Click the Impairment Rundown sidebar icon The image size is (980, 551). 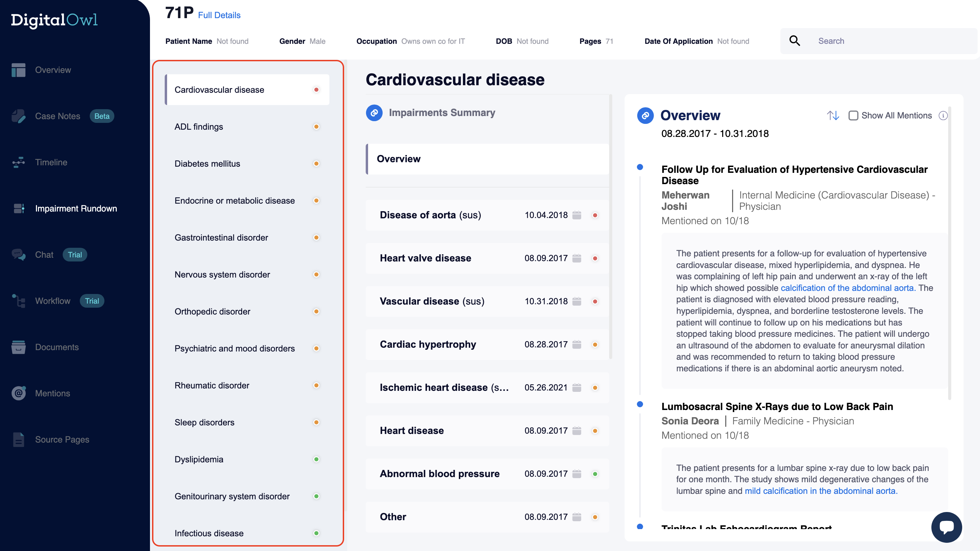18,208
